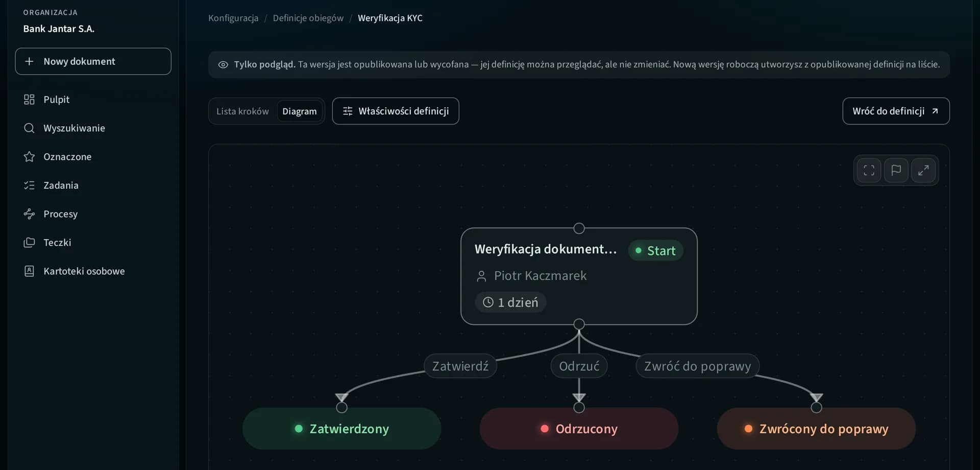The width and height of the screenshot is (980, 470).
Task: Select the Zwróć do poprawy transition label
Action: (697, 366)
